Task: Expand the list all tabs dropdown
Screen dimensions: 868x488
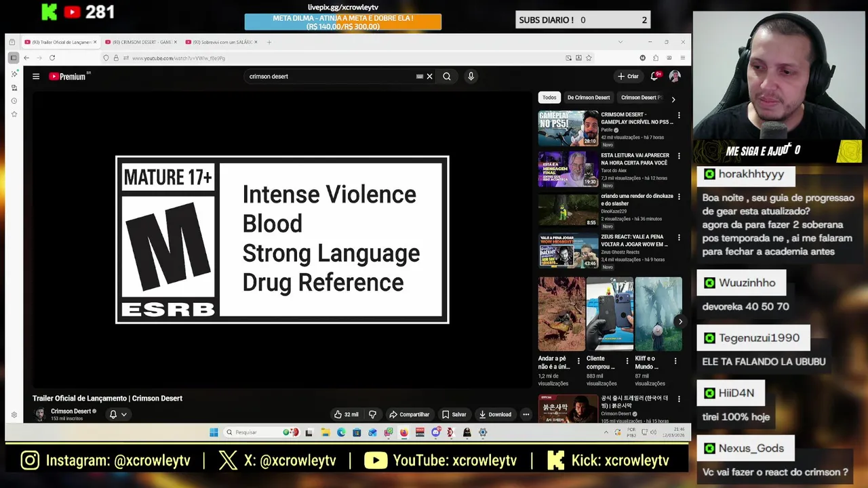Action: [x=620, y=42]
